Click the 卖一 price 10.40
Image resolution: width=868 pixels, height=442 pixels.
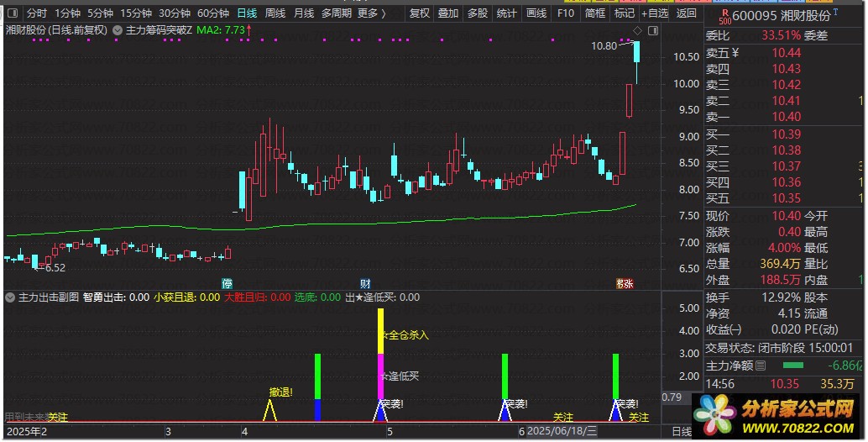click(x=786, y=117)
